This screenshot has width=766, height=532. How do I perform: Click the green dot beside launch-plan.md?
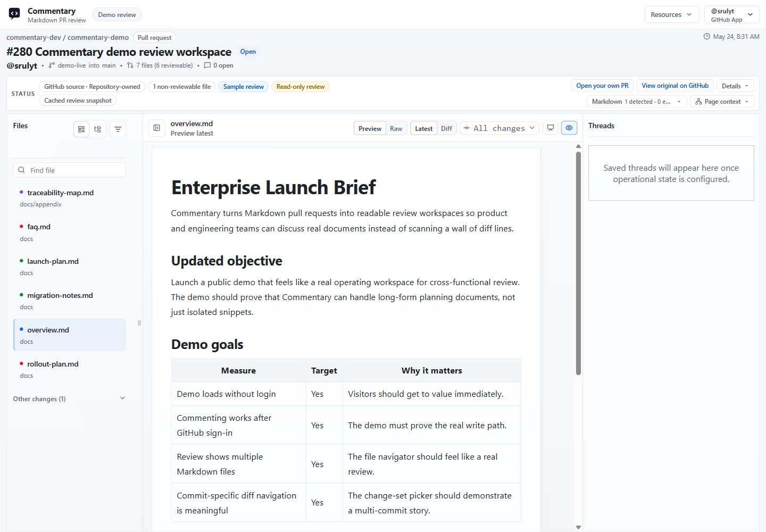point(21,261)
